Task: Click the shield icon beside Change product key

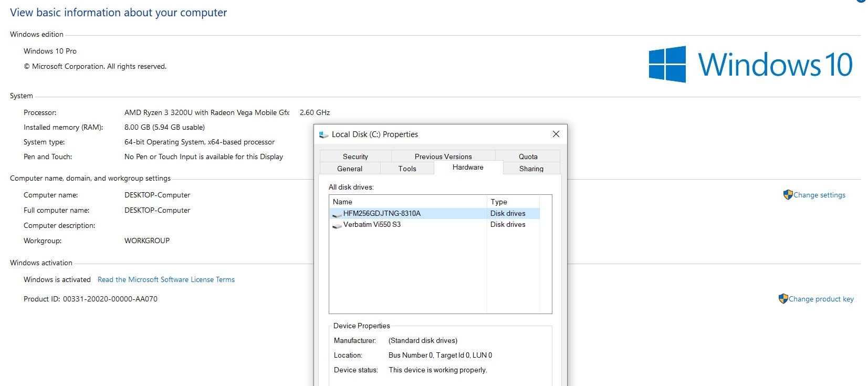Action: point(783,299)
